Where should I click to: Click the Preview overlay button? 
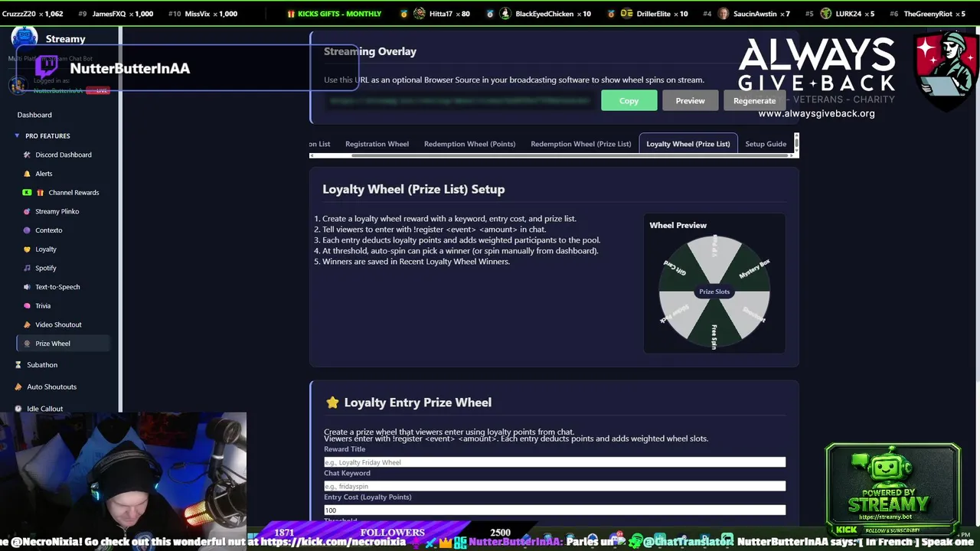click(690, 100)
